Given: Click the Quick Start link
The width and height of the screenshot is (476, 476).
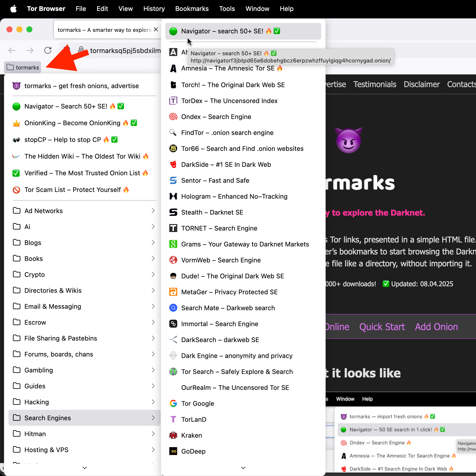Looking at the screenshot, I should (x=382, y=327).
